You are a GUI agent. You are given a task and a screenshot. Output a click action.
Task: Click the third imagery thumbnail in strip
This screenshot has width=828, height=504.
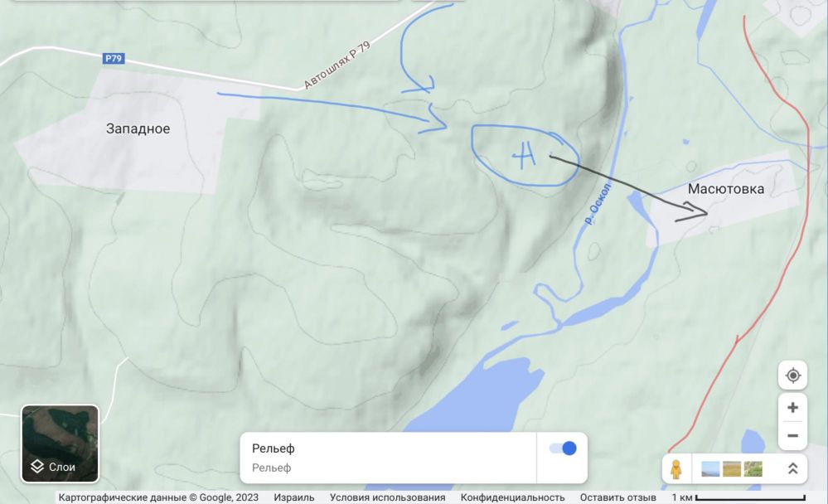[753, 468]
